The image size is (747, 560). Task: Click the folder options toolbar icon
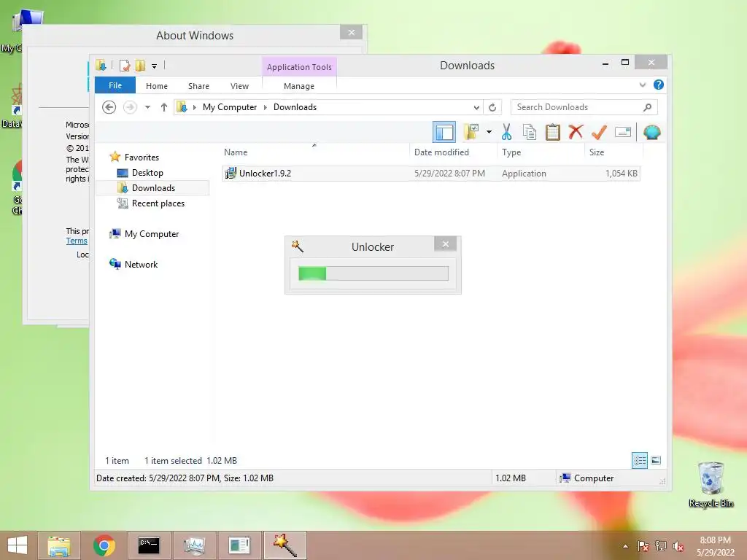(x=471, y=132)
